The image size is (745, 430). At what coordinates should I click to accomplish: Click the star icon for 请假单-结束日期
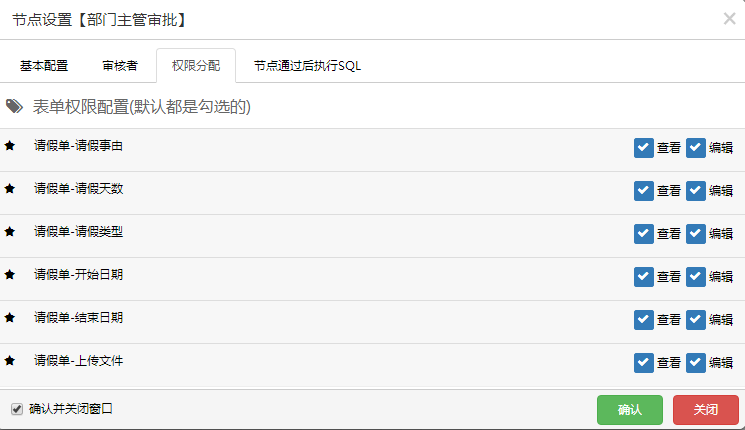[10, 317]
